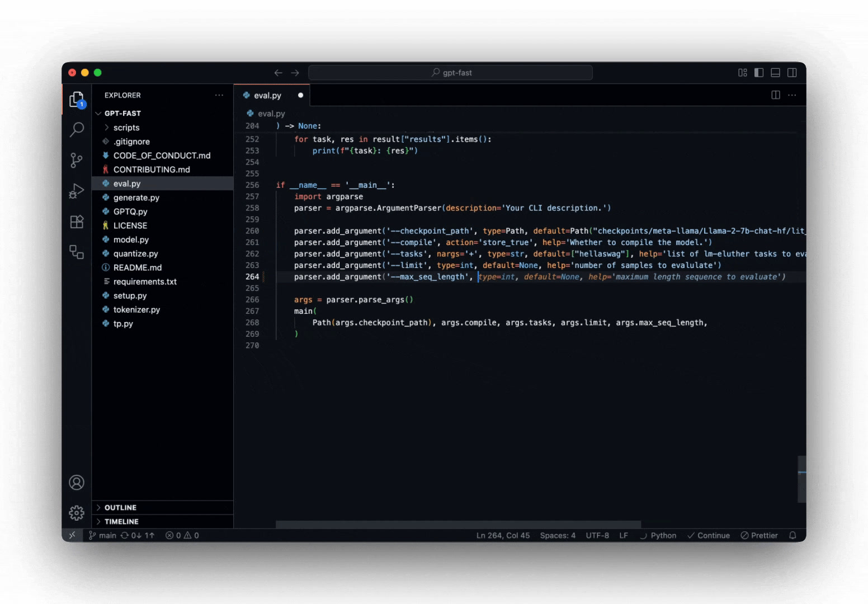This screenshot has height=604, width=868.
Task: Select the eval.py editor tab
Action: pos(272,95)
